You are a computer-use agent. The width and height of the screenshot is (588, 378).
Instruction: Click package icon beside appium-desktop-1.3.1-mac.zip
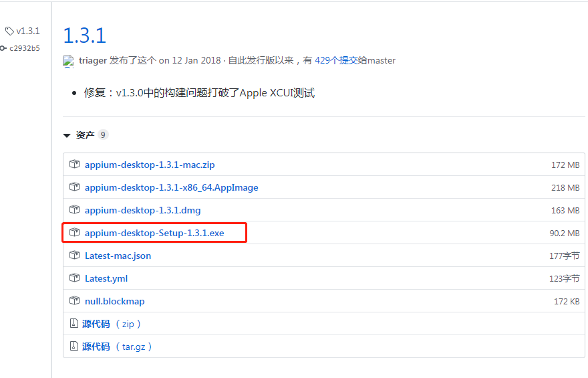(74, 164)
